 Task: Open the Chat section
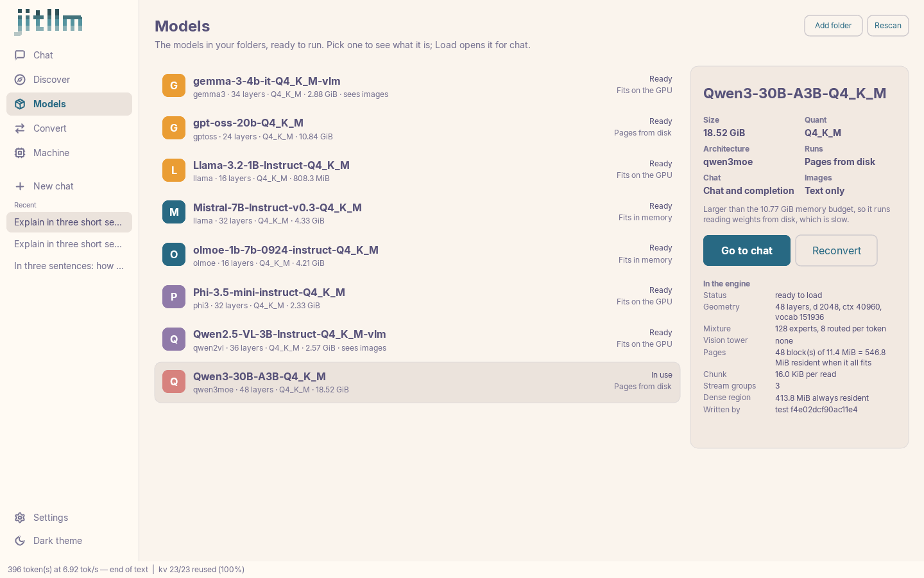[69, 55]
